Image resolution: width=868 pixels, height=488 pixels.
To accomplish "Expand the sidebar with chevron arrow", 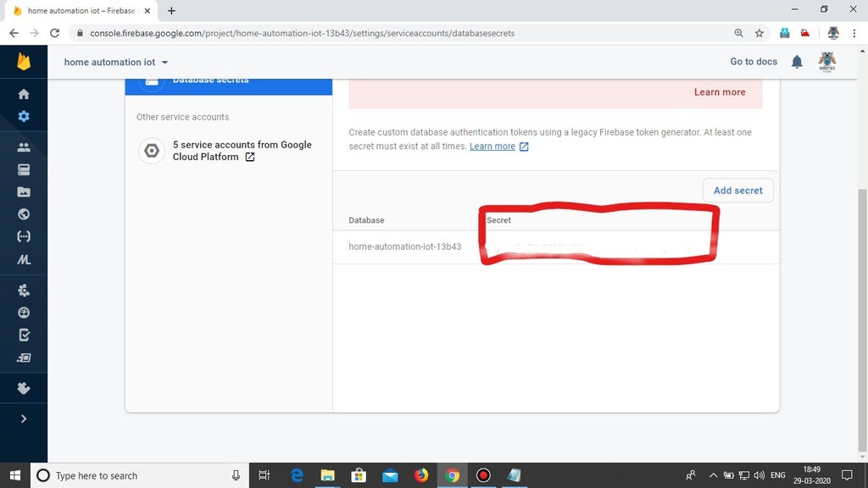I will coord(23,419).
